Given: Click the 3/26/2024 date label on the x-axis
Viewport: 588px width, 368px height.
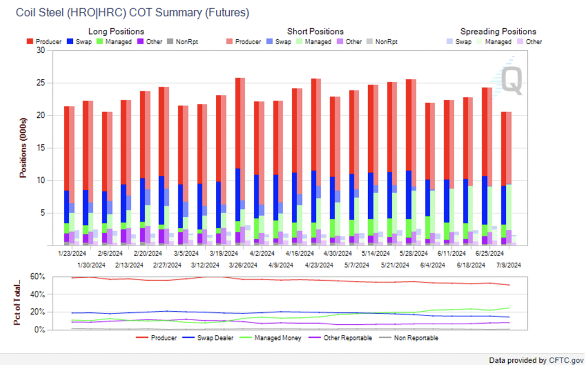Looking at the screenshot, I should coord(243,265).
